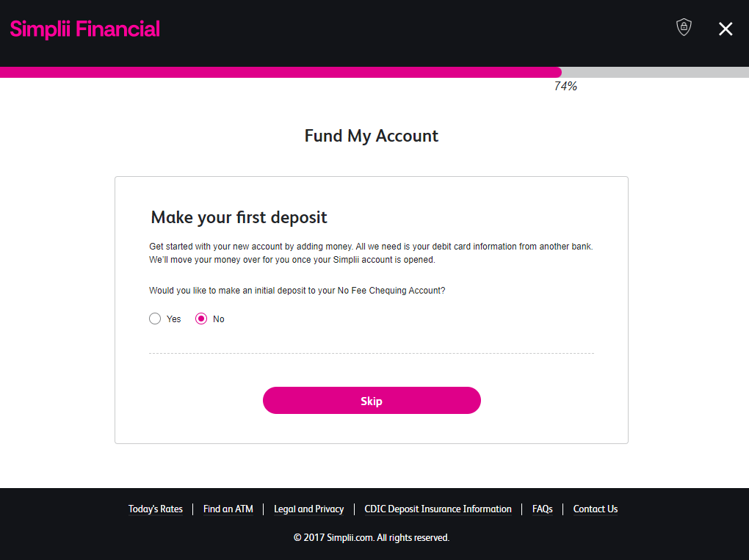Open the FAQs footer link

(543, 509)
